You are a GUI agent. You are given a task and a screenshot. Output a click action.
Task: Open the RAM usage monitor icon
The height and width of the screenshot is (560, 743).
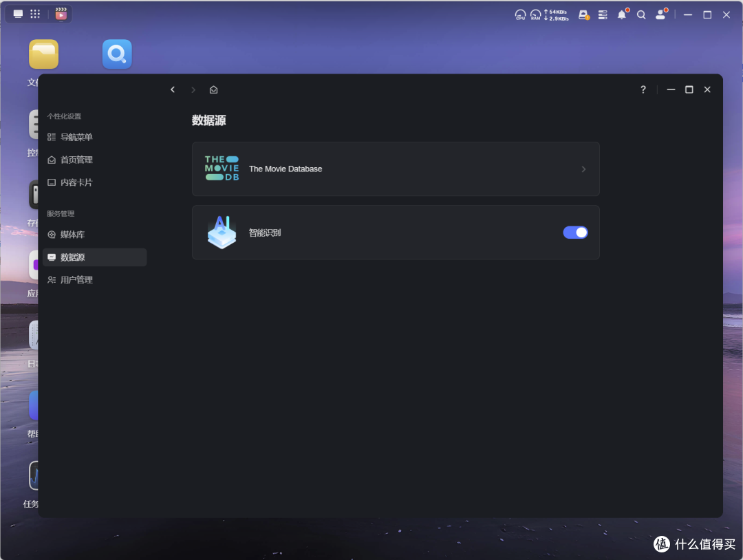tap(535, 14)
